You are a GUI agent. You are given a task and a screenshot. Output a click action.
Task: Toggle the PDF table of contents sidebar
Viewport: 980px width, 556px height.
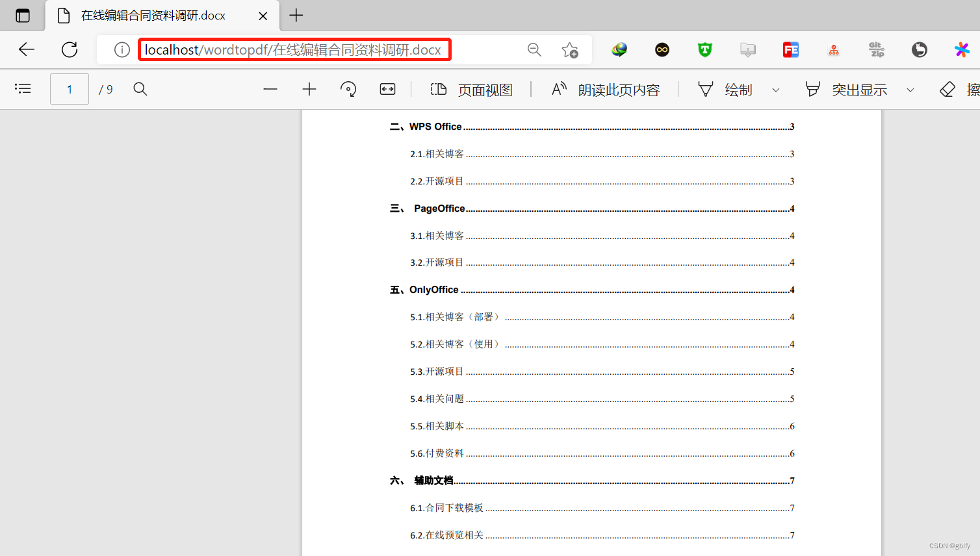click(23, 89)
